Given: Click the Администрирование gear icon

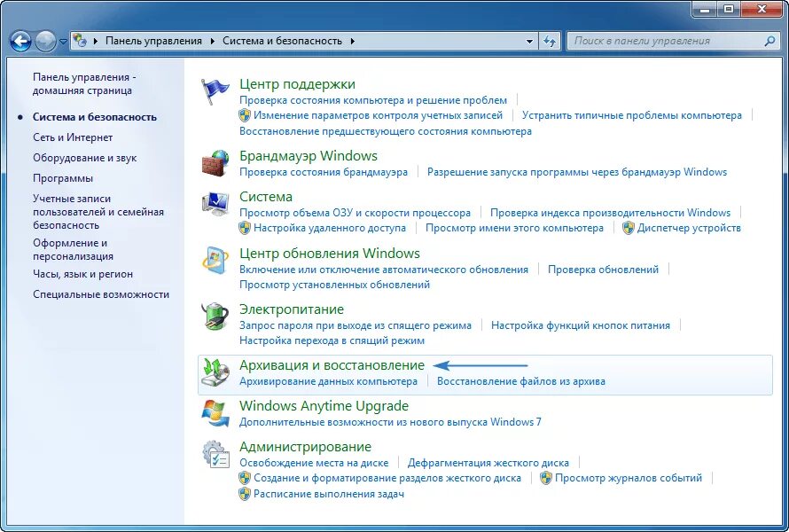Looking at the screenshot, I should click(215, 454).
